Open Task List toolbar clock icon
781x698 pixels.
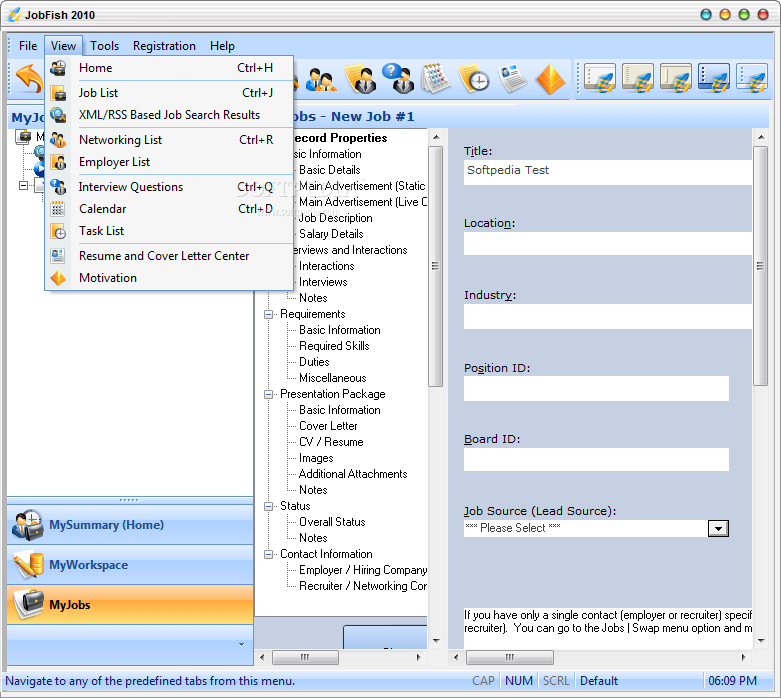(x=474, y=79)
